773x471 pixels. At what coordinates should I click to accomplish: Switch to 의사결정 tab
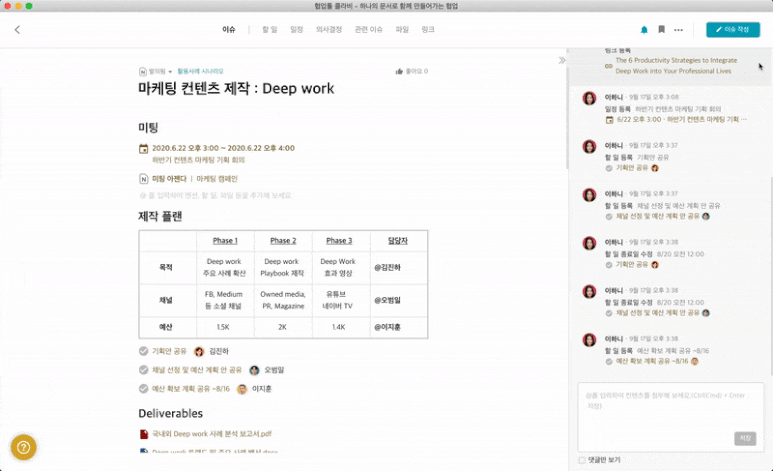329,30
